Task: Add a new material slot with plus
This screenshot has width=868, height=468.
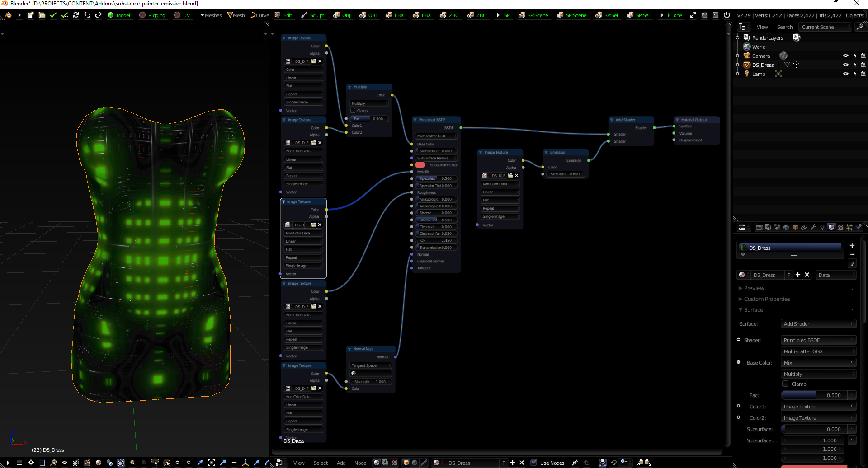Action: (852, 245)
